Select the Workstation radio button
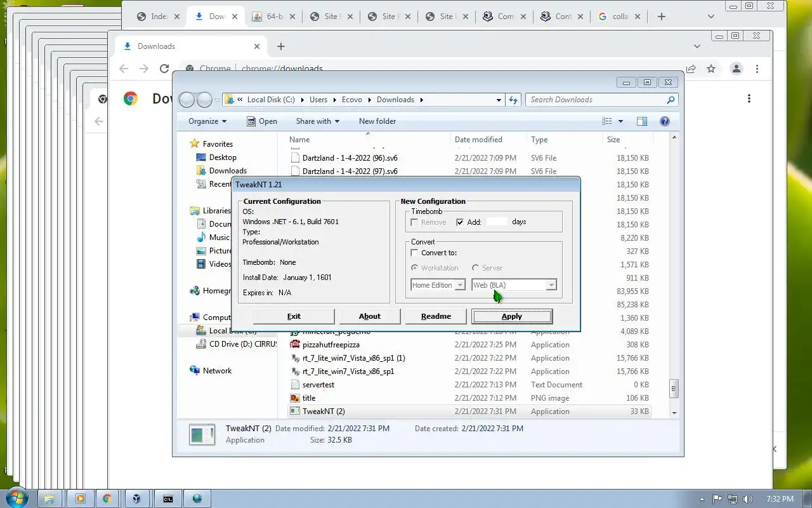Image resolution: width=812 pixels, height=508 pixels. point(414,268)
